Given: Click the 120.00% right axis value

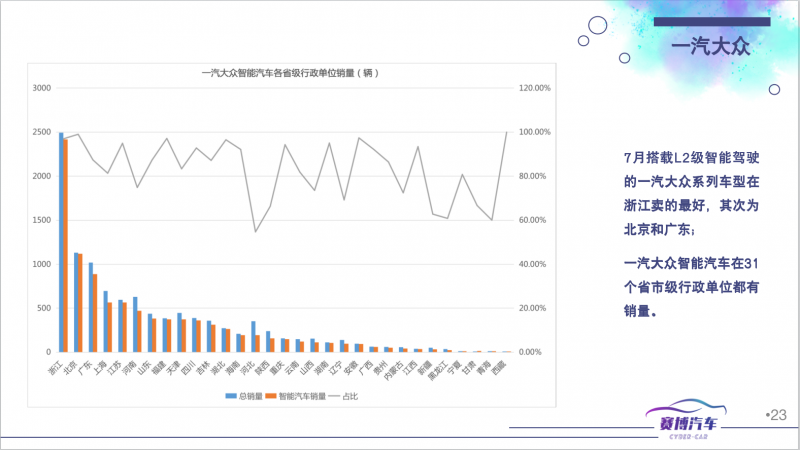Looking at the screenshot, I should pyautogui.click(x=535, y=88).
